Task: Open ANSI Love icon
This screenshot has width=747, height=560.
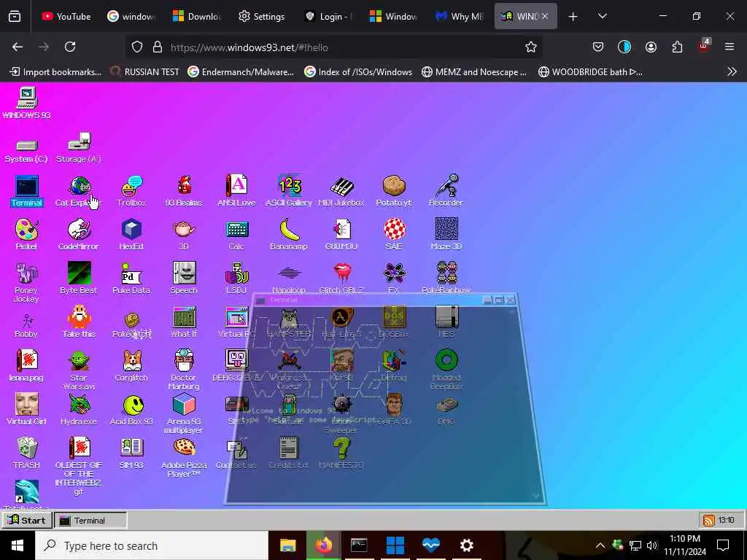Action: click(236, 190)
